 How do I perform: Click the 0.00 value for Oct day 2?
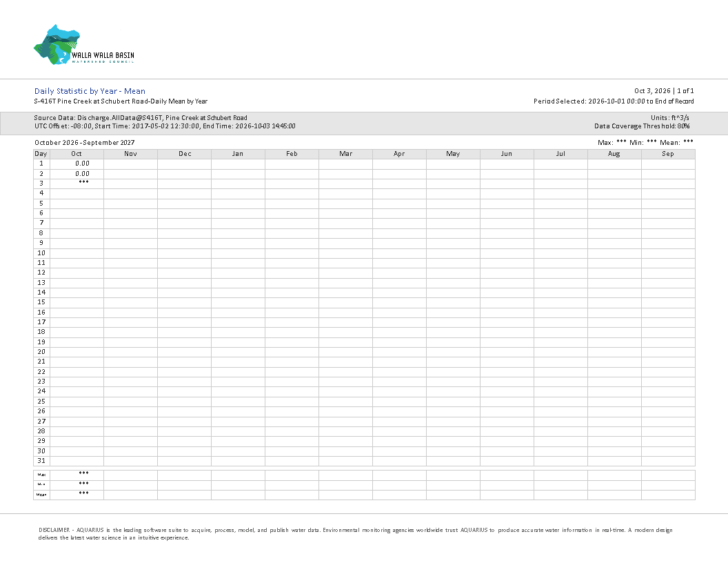[83, 174]
